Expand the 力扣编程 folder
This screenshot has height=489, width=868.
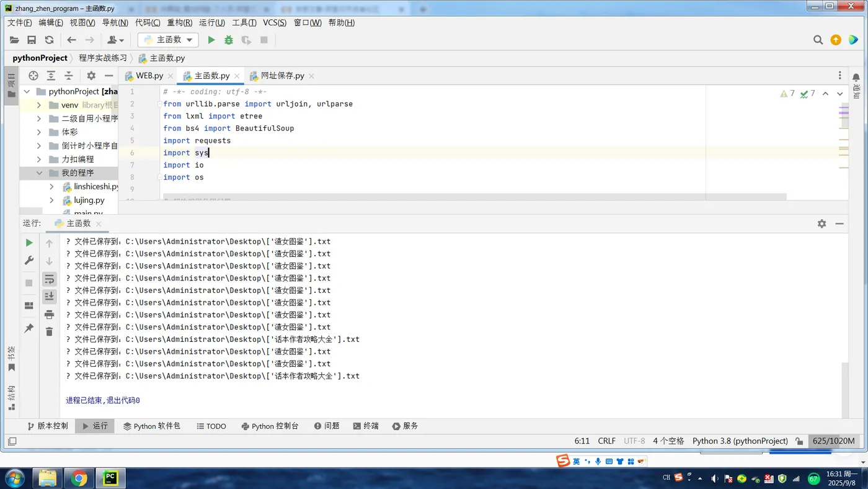point(39,159)
